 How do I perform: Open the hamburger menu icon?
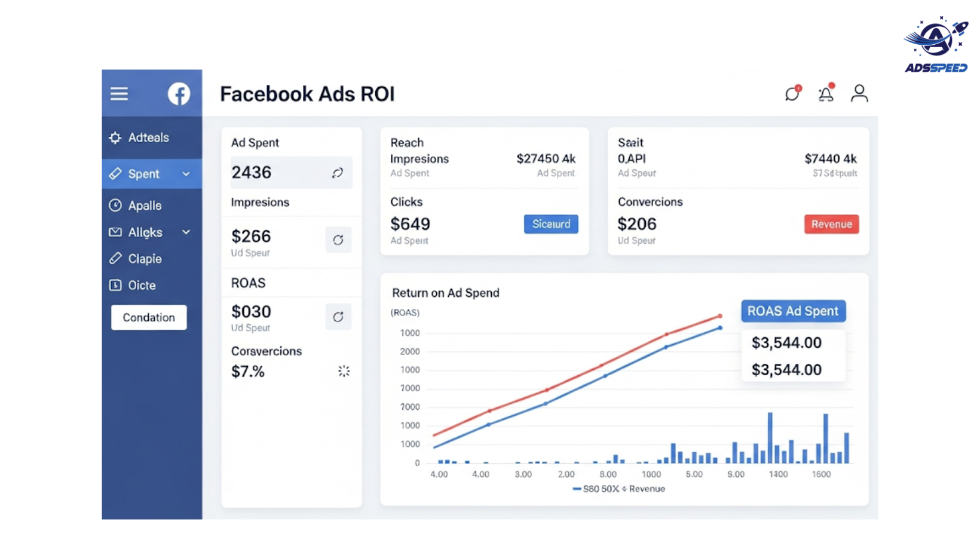point(119,94)
